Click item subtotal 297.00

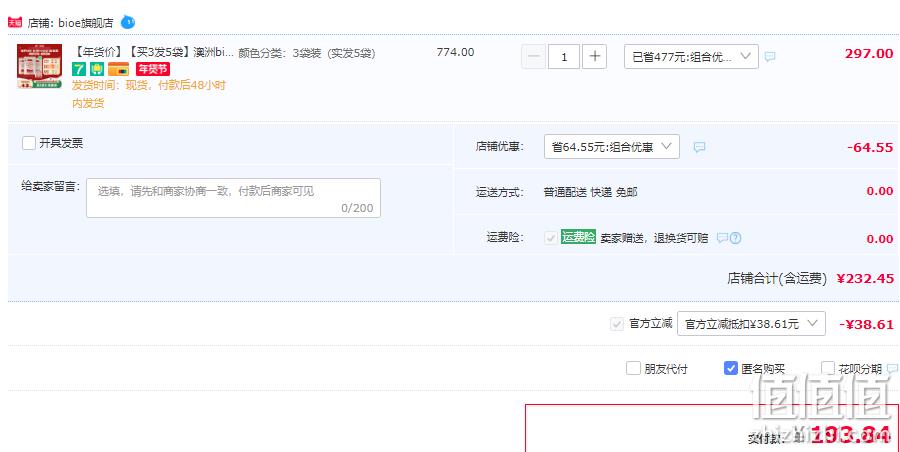pos(869,54)
